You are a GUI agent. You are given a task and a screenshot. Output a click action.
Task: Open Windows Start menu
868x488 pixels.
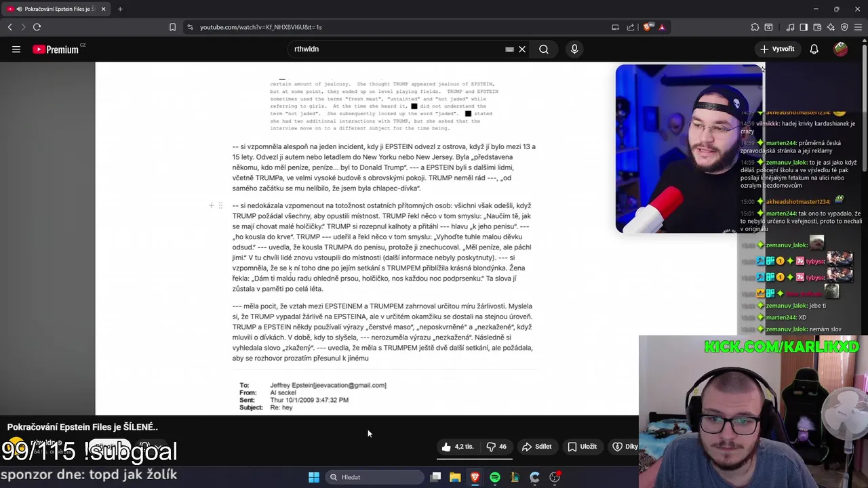[314, 477]
